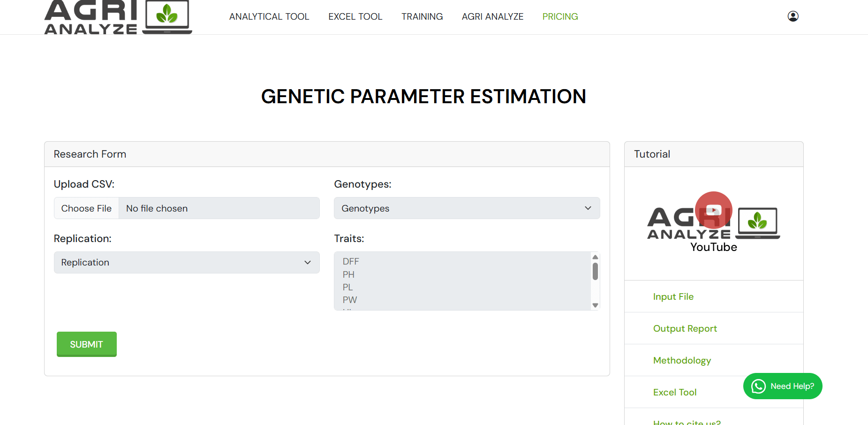Open the Excel Tool nav menu
This screenshot has height=425, width=868.
355,17
